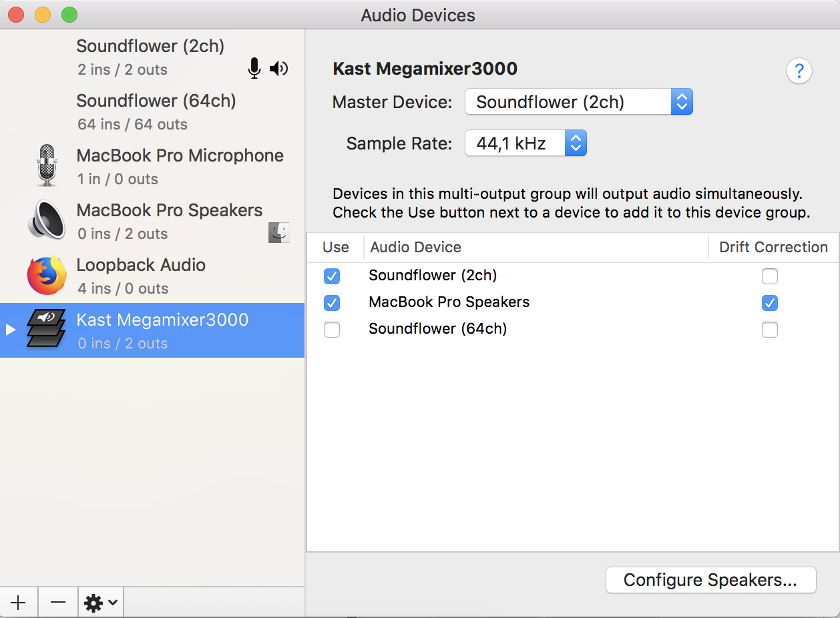
Task: Open the Master Device dropdown
Action: (578, 102)
